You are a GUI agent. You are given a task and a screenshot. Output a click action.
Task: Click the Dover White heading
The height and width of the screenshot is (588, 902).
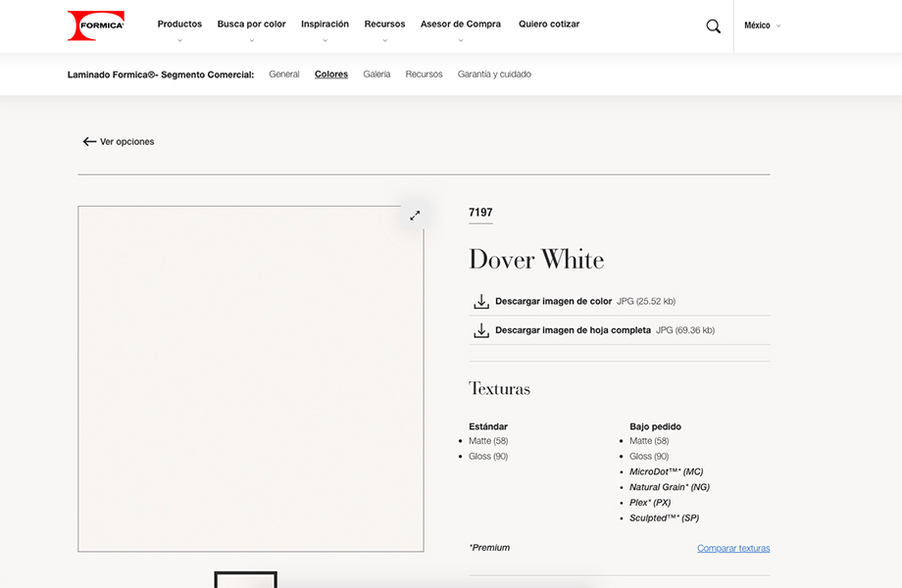pyautogui.click(x=536, y=260)
